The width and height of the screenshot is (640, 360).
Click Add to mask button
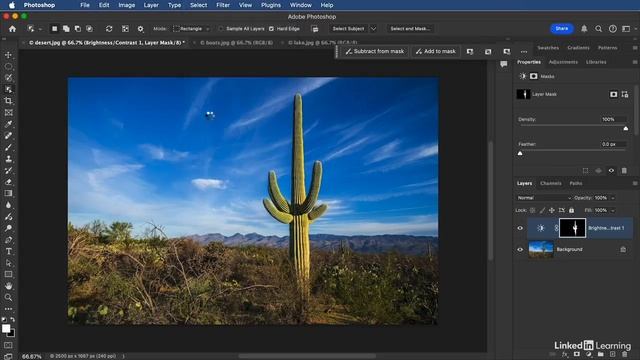[x=436, y=51]
